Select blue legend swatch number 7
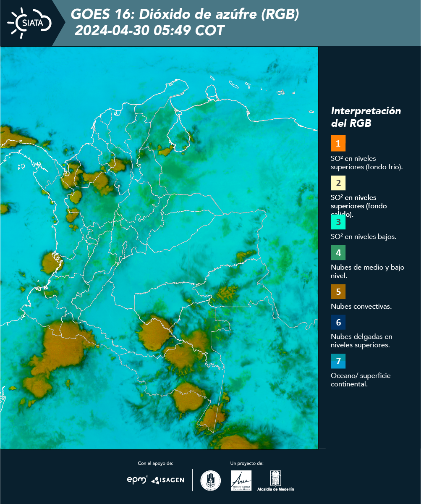Screen dimensions: 421x504 coord(338,361)
